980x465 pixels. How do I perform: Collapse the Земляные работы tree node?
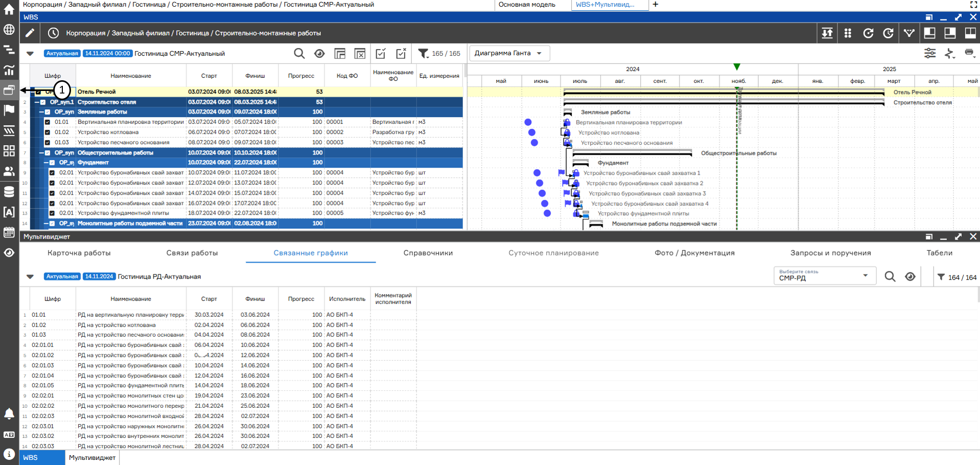(x=41, y=112)
